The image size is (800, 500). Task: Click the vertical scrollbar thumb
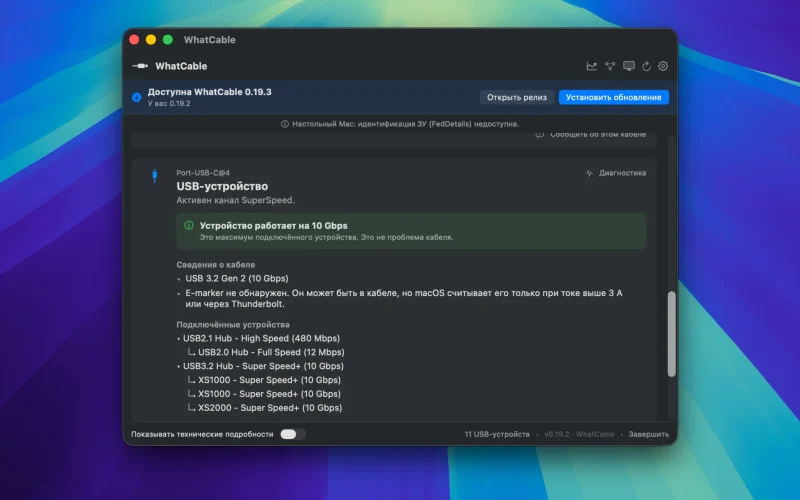pos(671,334)
